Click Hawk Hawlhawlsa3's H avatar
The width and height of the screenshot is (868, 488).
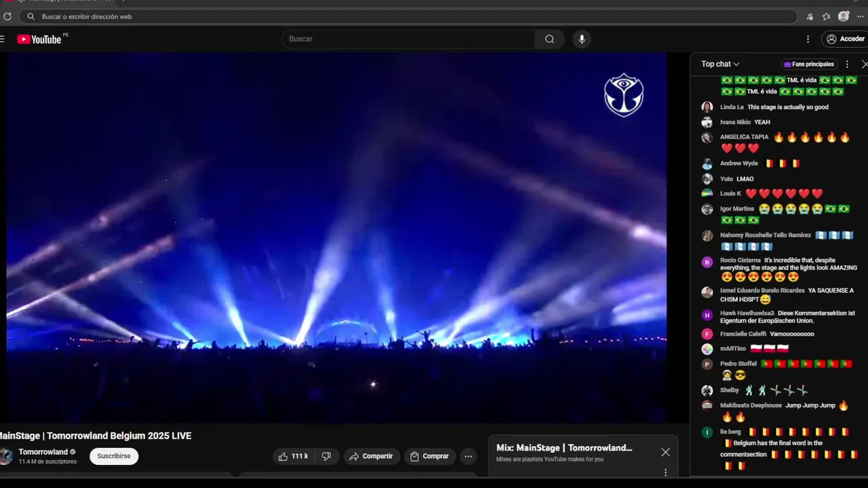pyautogui.click(x=707, y=315)
